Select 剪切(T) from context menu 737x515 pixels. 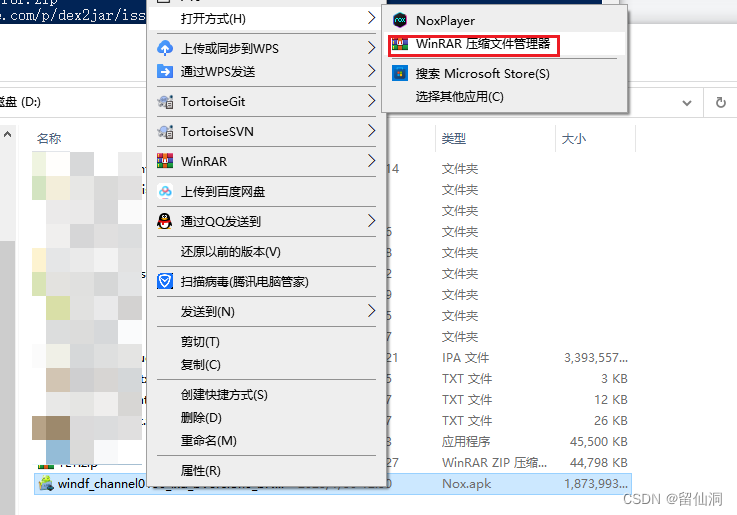(x=266, y=342)
